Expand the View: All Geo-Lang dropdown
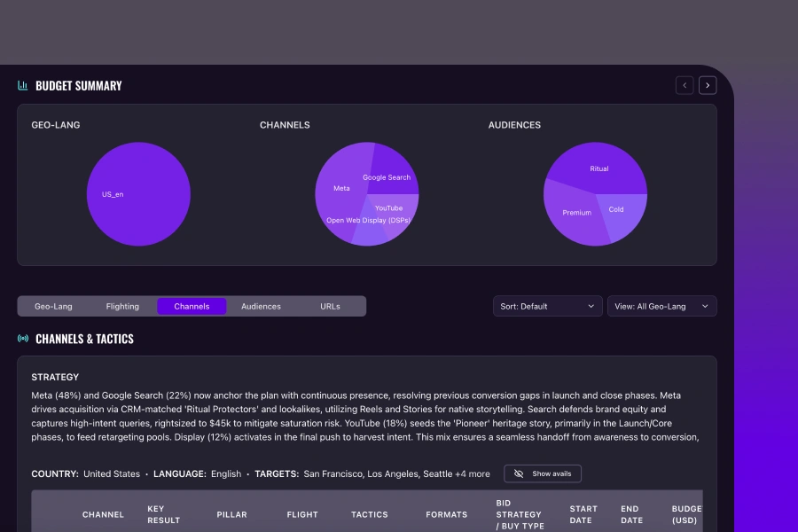Viewport: 798px width, 532px height. click(x=661, y=306)
